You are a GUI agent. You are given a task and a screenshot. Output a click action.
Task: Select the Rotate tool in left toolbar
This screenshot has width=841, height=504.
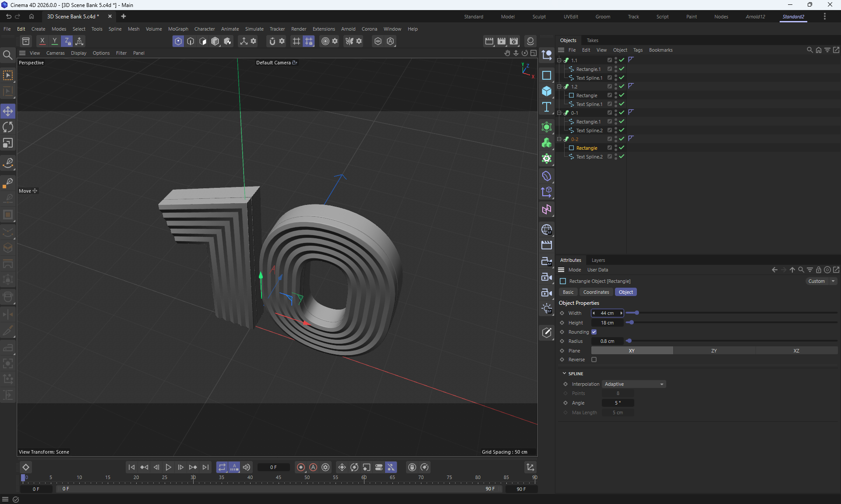(x=8, y=127)
